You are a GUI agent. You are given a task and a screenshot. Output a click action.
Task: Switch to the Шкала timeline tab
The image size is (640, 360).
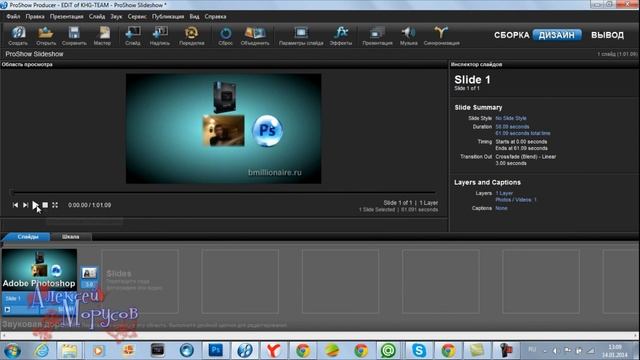click(x=71, y=237)
